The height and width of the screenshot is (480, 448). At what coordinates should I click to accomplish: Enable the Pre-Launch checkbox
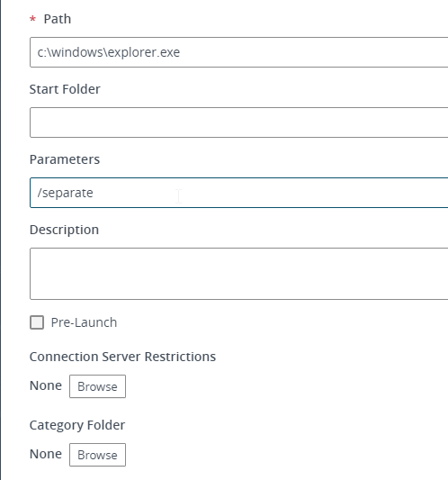(x=37, y=322)
